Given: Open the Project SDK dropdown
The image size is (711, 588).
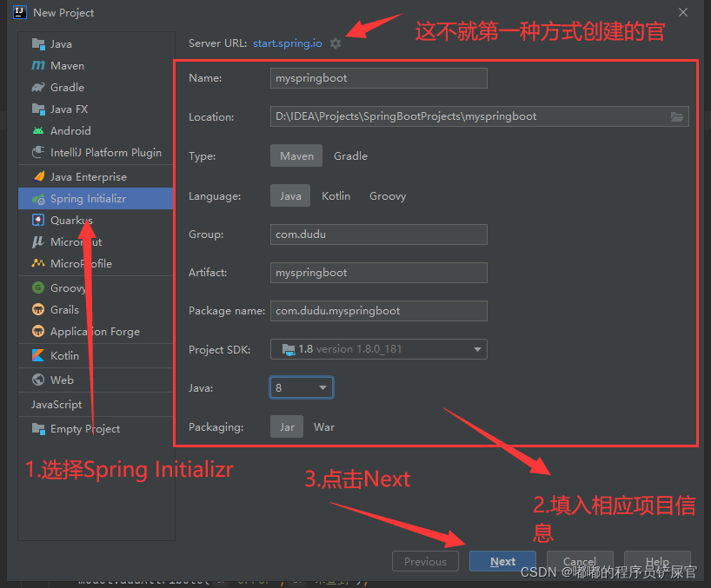Looking at the screenshot, I should pos(379,349).
